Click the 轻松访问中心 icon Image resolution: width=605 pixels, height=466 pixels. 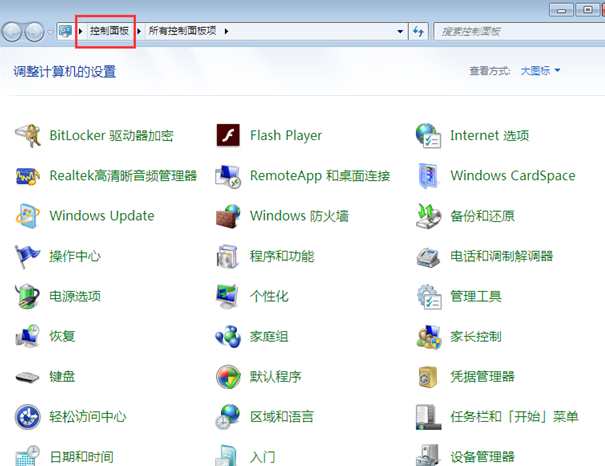point(28,417)
